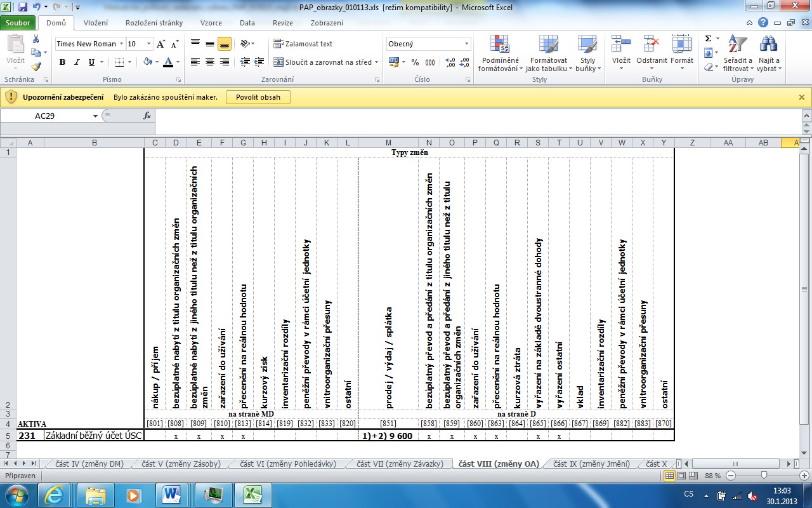Screen dimensions: 812x508
Task: Click Povolit obsah to enable macros
Action: pyautogui.click(x=258, y=97)
